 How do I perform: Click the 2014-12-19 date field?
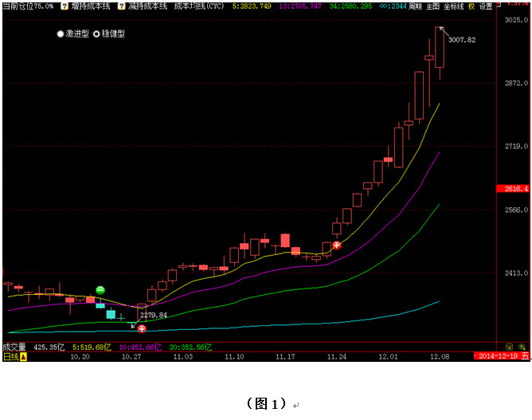[497, 357]
